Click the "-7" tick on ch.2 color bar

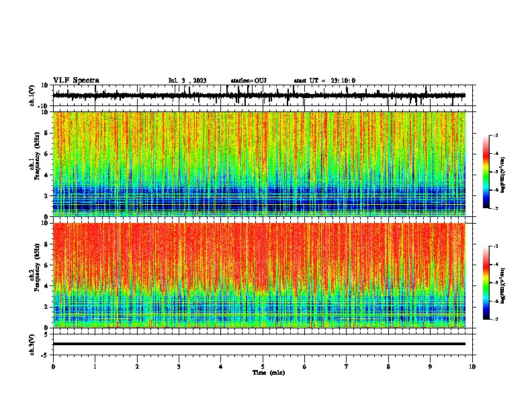click(x=495, y=319)
